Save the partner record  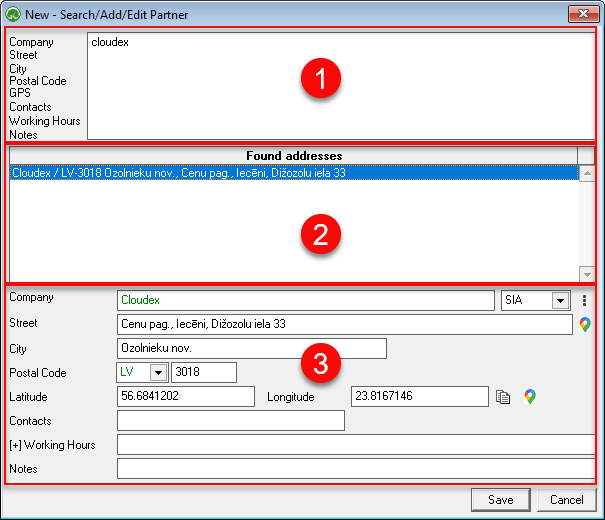[500, 500]
